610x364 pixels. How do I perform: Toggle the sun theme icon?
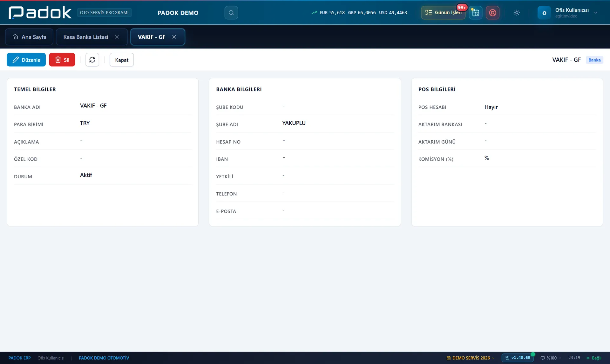click(x=517, y=13)
